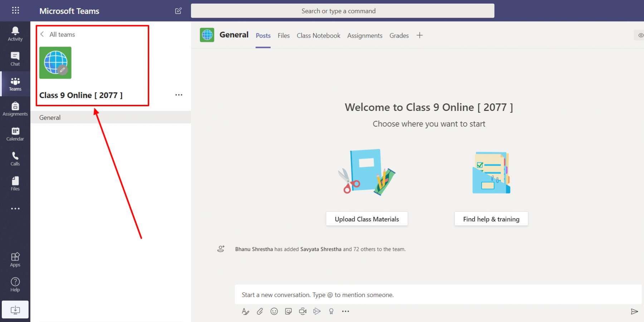Open the Calendar from sidebar
Viewport: 644px width, 322px height.
[x=15, y=134]
